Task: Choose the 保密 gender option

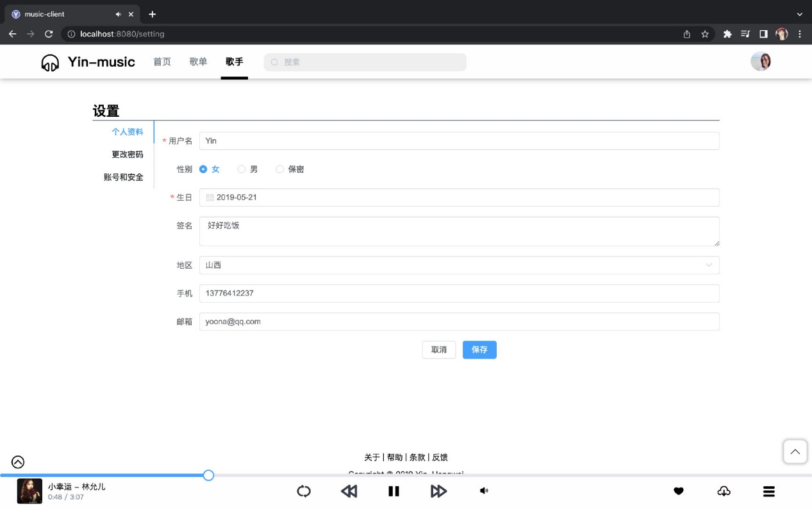Action: click(280, 169)
